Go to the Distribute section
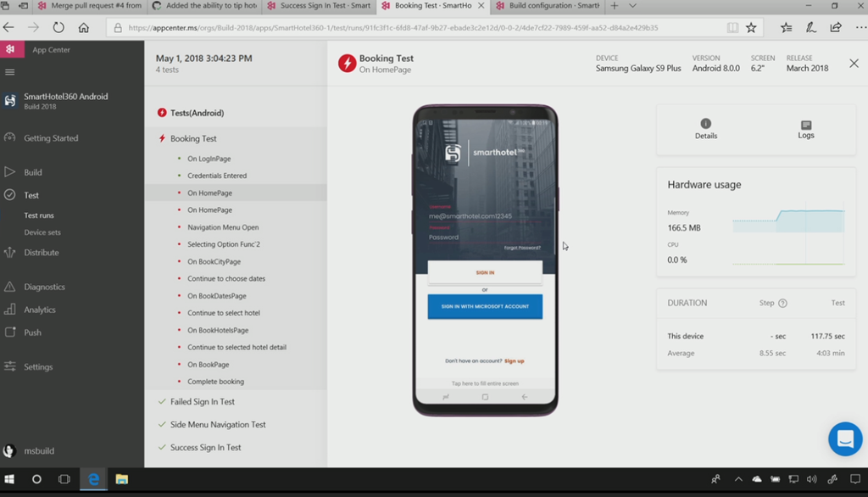The image size is (868, 497). coord(41,253)
